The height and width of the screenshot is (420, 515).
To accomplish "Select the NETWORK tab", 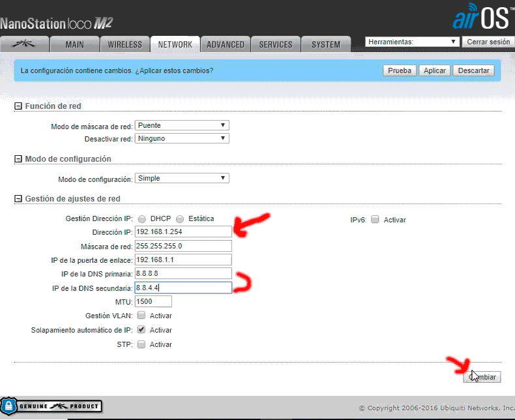I will 175,44.
